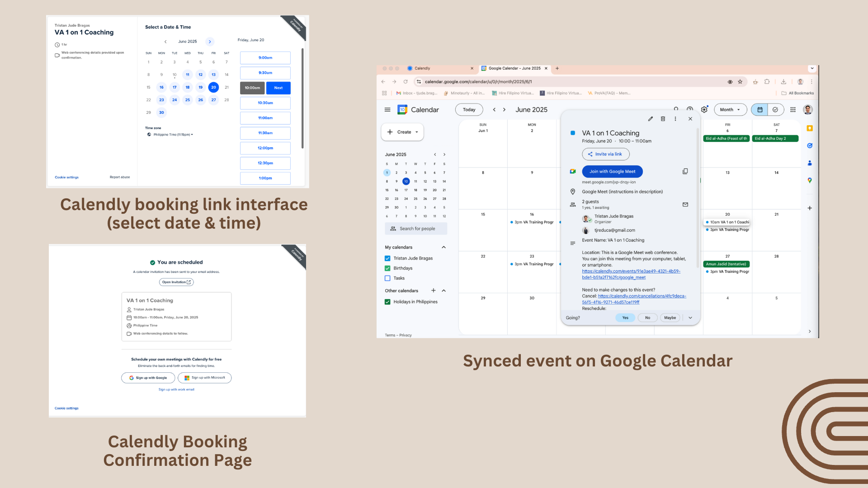
Task: Collapse the My calendars section
Action: [443, 247]
